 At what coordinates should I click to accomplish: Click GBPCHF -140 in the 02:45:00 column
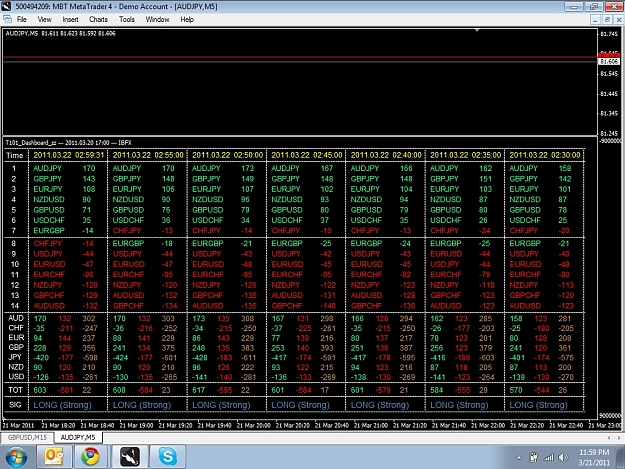click(303, 306)
